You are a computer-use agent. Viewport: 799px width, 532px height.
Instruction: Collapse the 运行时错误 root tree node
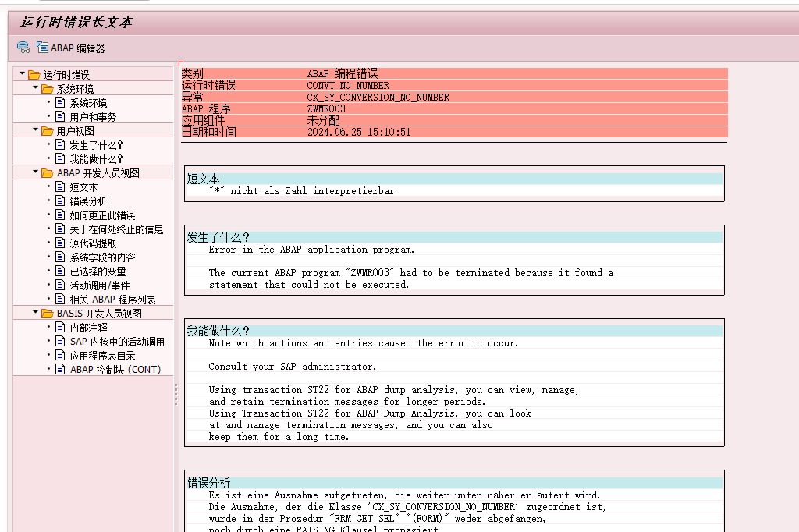[23, 74]
